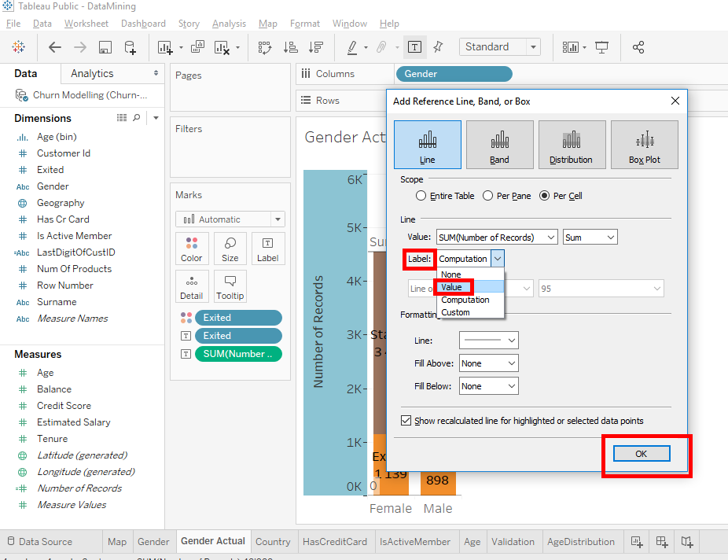This screenshot has height=560, width=728.
Task: Choose the Distribution reference type
Action: tap(571, 145)
